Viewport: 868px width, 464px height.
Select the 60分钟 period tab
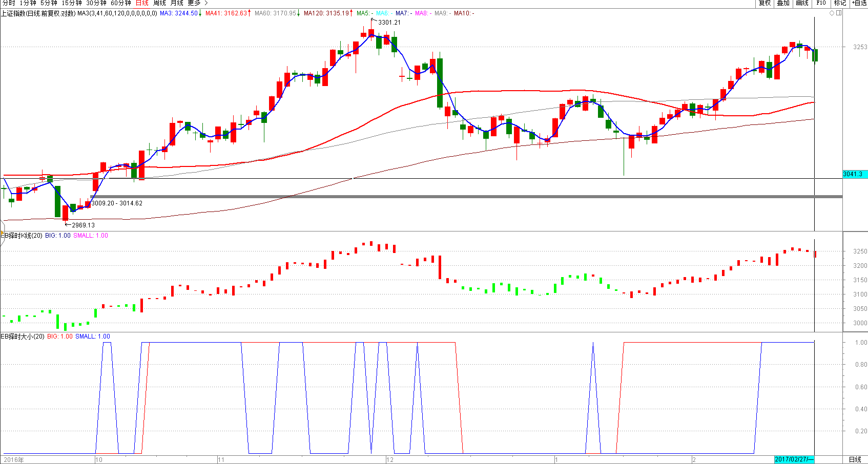click(121, 3)
